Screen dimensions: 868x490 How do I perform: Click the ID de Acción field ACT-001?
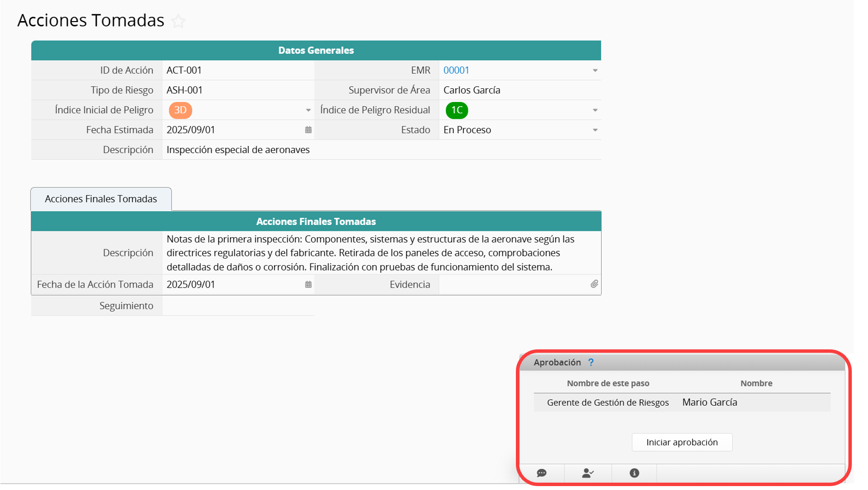coord(238,70)
